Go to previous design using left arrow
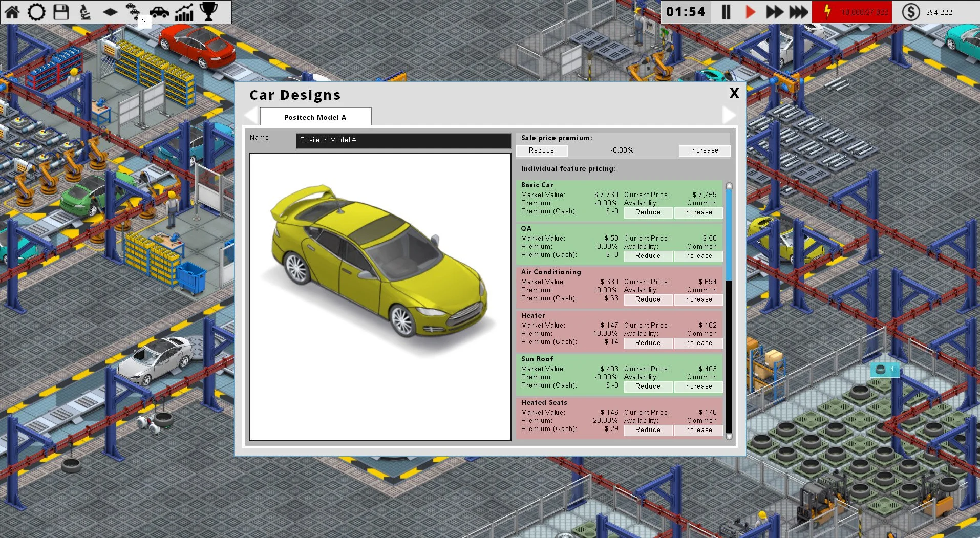980x538 pixels. click(x=249, y=115)
